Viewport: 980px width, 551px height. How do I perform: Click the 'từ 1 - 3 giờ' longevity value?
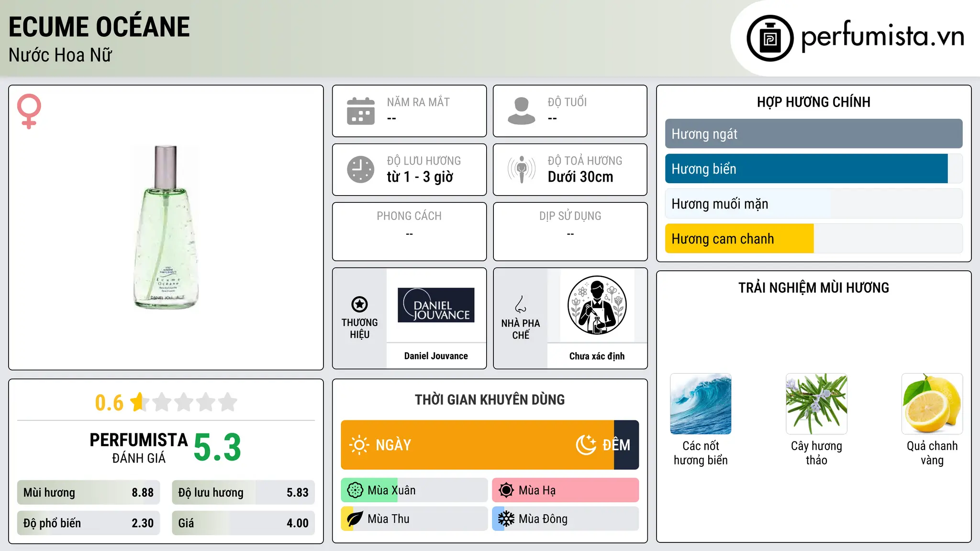coord(420,177)
